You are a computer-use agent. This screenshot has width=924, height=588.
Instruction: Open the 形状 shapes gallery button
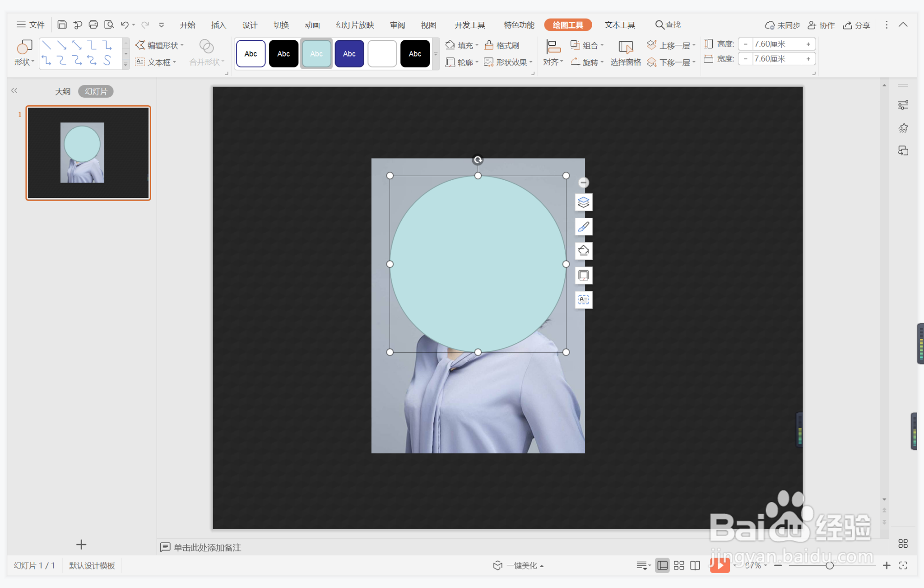(x=24, y=53)
